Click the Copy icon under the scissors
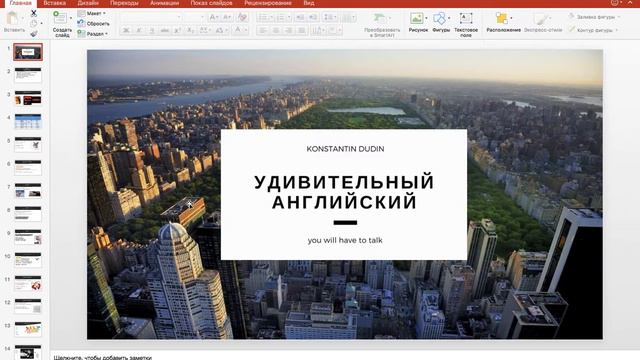This screenshot has height=360, width=640. click(x=34, y=23)
